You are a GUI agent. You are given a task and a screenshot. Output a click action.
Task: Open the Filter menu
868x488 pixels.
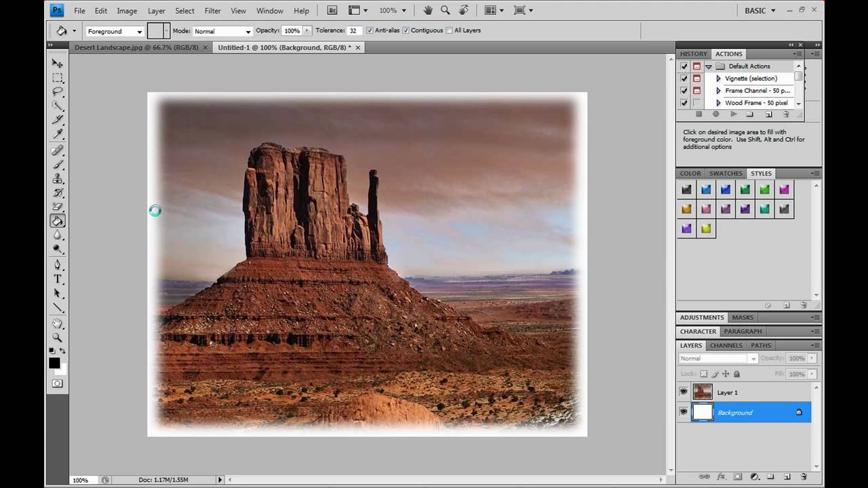point(213,11)
